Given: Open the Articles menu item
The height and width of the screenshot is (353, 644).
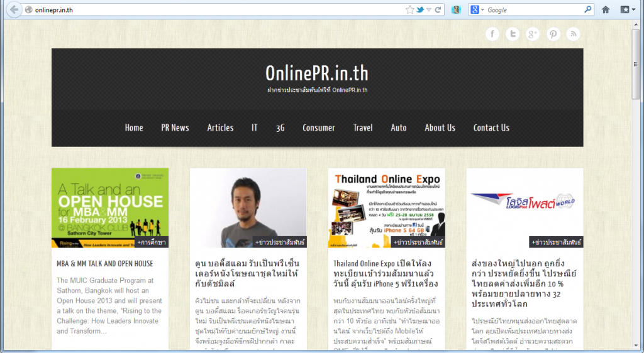Looking at the screenshot, I should [220, 128].
